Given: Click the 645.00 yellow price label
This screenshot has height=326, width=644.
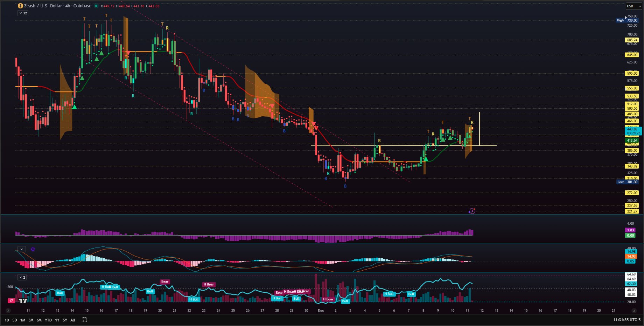Looking at the screenshot, I should (x=632, y=55).
